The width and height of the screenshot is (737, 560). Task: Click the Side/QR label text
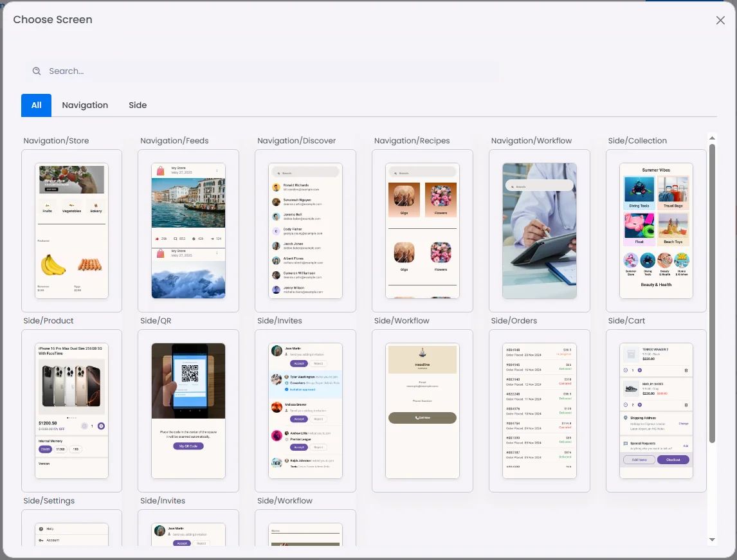[156, 320]
